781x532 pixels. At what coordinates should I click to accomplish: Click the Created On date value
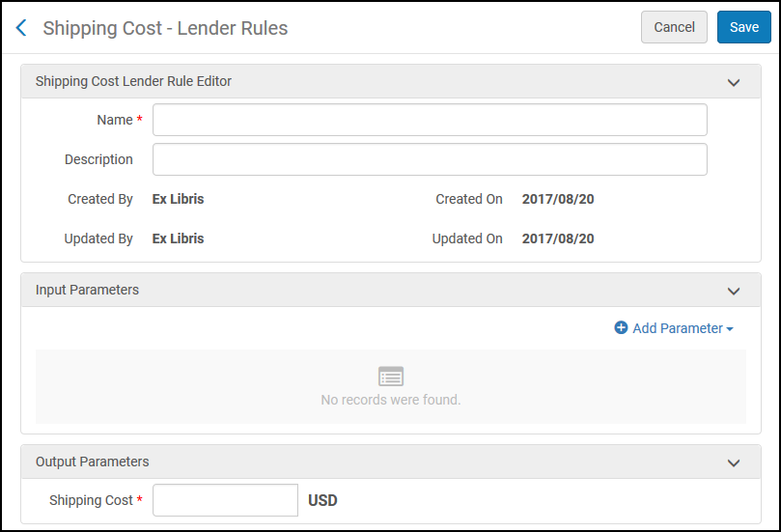(x=557, y=199)
